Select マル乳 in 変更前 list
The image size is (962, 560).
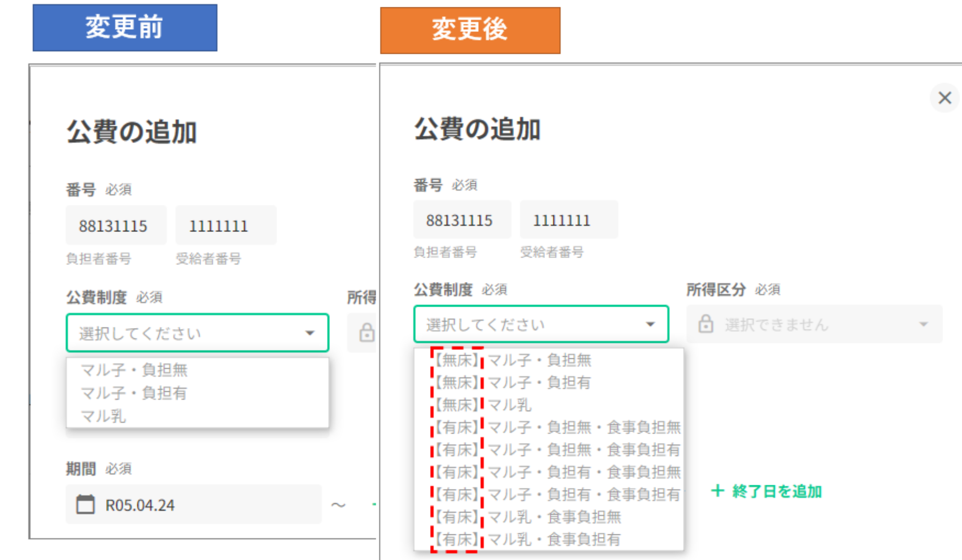tap(198, 416)
